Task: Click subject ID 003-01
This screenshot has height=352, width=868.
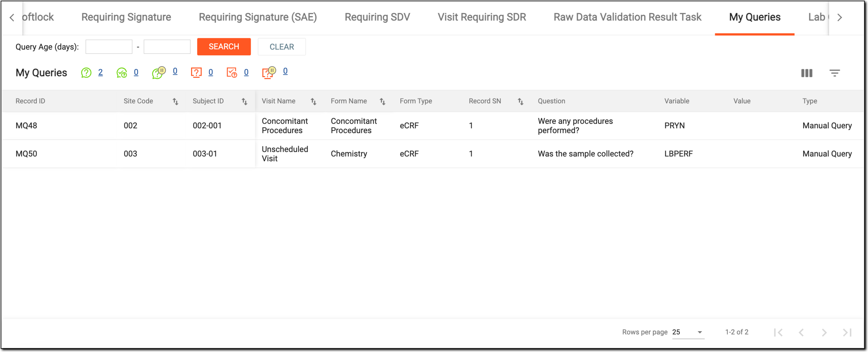Action: (x=205, y=154)
